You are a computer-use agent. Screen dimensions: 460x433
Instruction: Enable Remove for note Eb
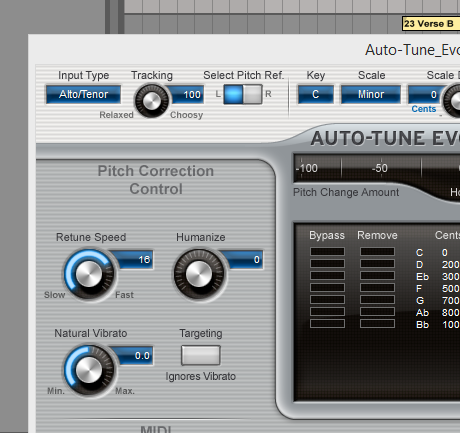377,276
